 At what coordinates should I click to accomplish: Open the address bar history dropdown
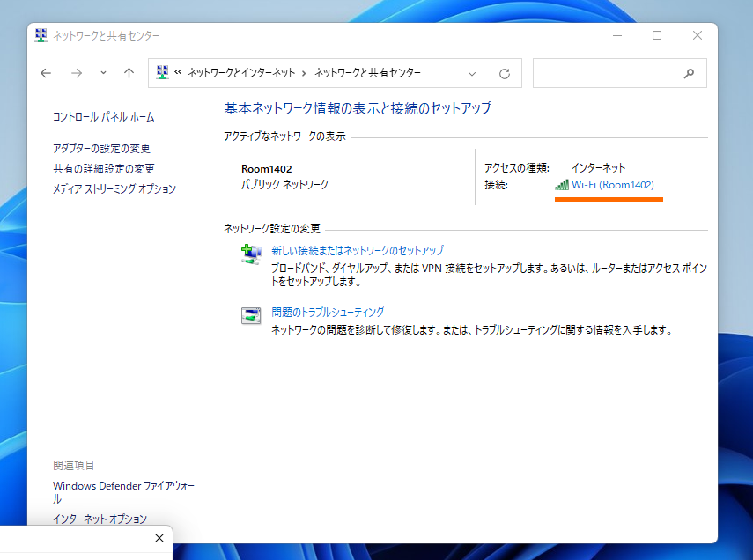472,73
